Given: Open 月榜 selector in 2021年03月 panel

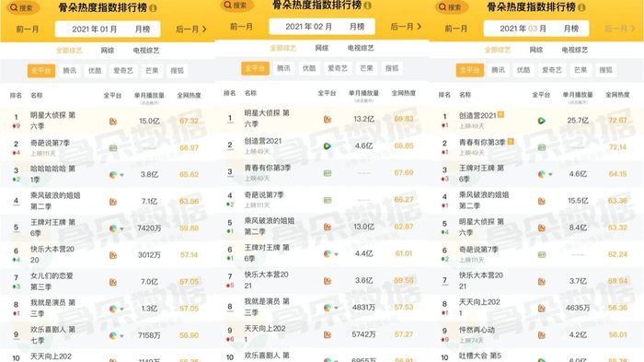Looking at the screenshot, I should coord(571,29).
